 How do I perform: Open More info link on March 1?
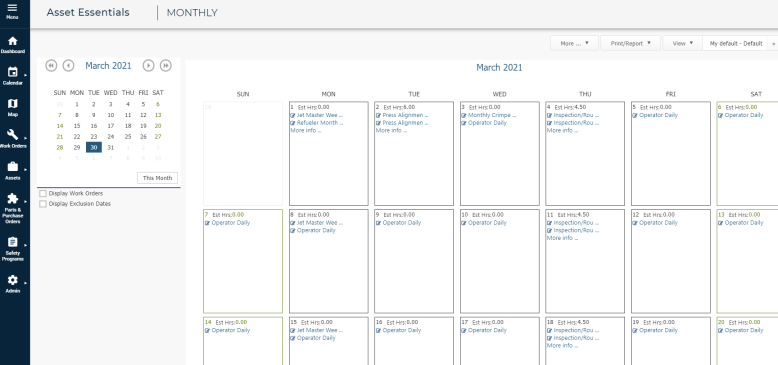coord(306,130)
